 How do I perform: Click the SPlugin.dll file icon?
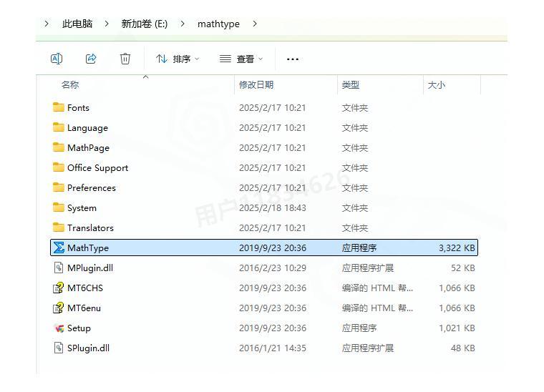(x=59, y=348)
